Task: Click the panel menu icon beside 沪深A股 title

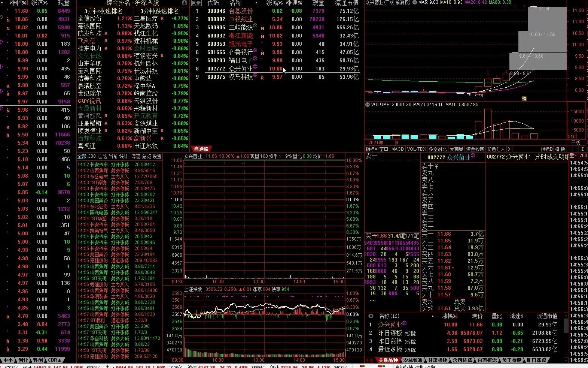Action: pyautogui.click(x=185, y=3)
